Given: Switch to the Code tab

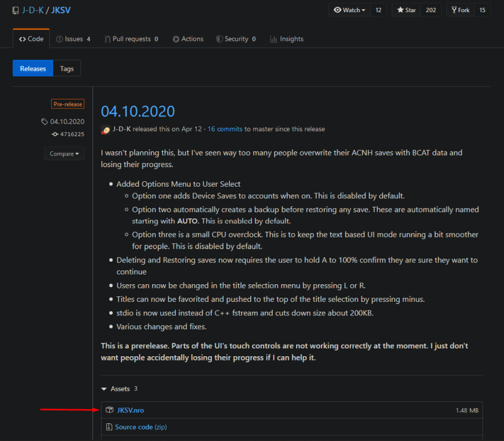Looking at the screenshot, I should [31, 39].
